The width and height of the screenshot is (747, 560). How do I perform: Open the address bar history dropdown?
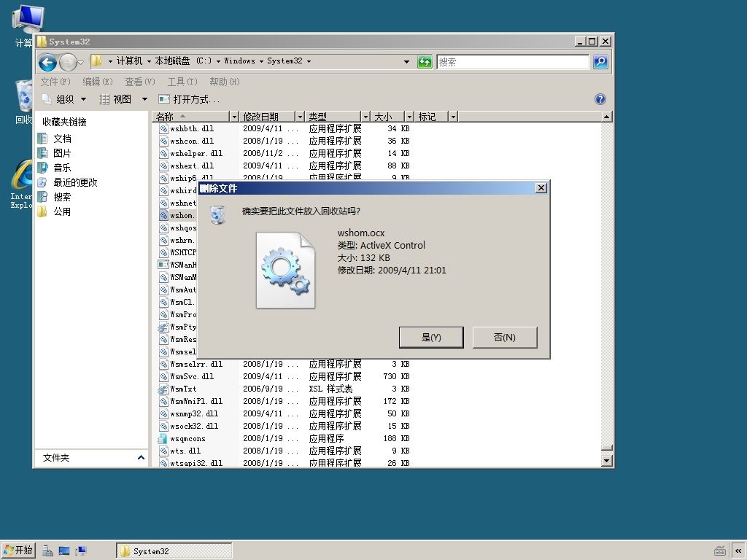coord(406,61)
